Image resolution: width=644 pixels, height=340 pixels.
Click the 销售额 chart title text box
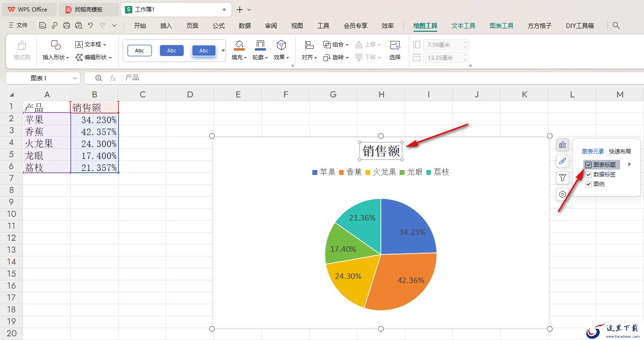point(381,151)
